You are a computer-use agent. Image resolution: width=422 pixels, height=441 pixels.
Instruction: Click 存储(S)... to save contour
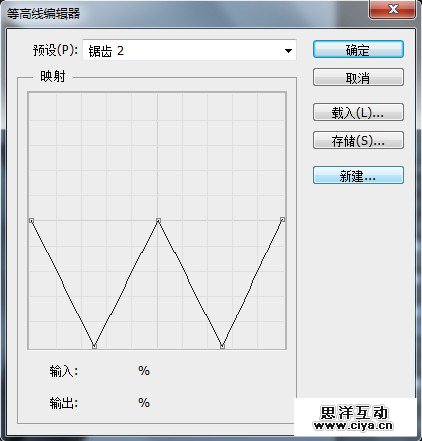pos(358,140)
